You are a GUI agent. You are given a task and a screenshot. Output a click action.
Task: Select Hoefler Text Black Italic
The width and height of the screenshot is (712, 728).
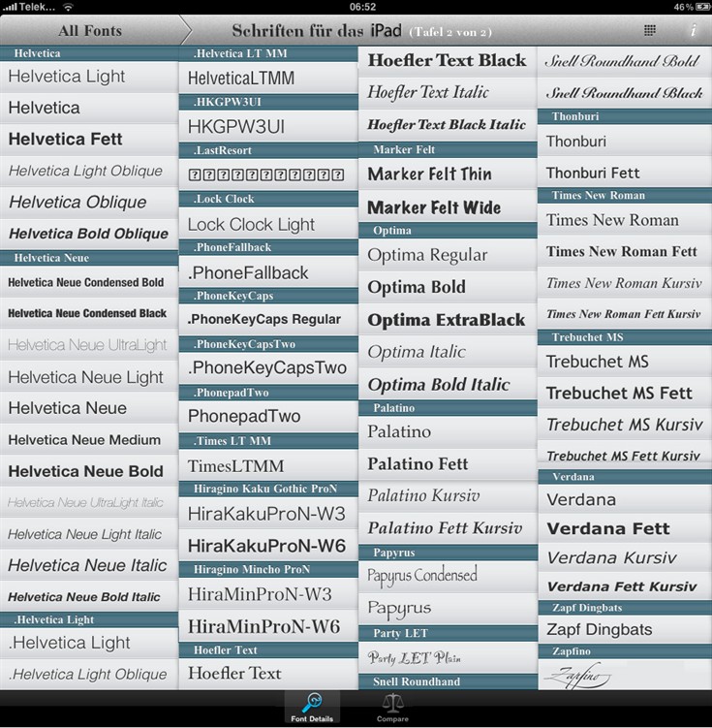click(x=448, y=124)
